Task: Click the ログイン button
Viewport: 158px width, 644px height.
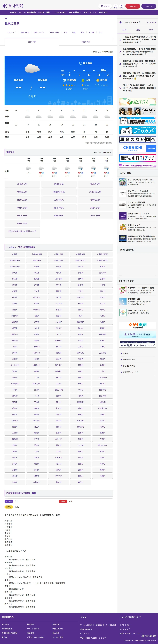Action: click(149, 6)
